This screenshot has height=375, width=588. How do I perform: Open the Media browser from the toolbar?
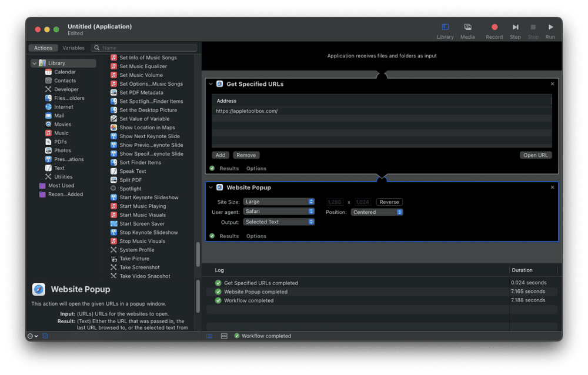click(467, 27)
